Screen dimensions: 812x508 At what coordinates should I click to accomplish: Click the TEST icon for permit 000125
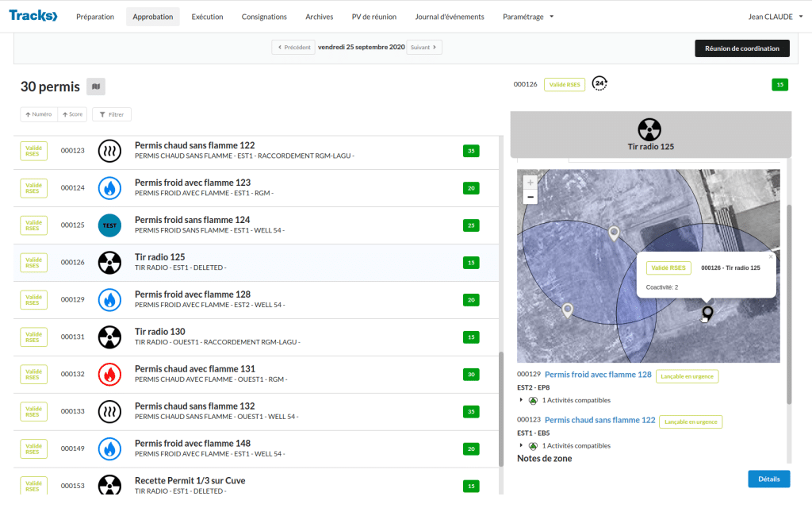(x=109, y=225)
